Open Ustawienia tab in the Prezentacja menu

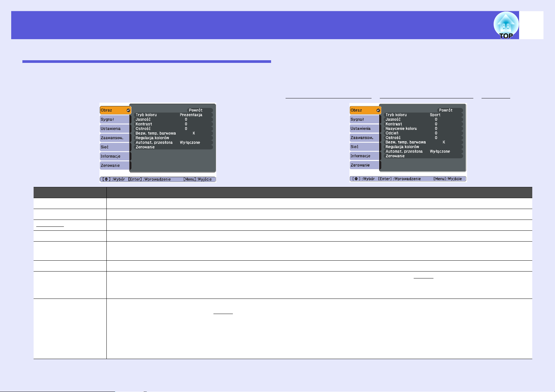tap(115, 129)
